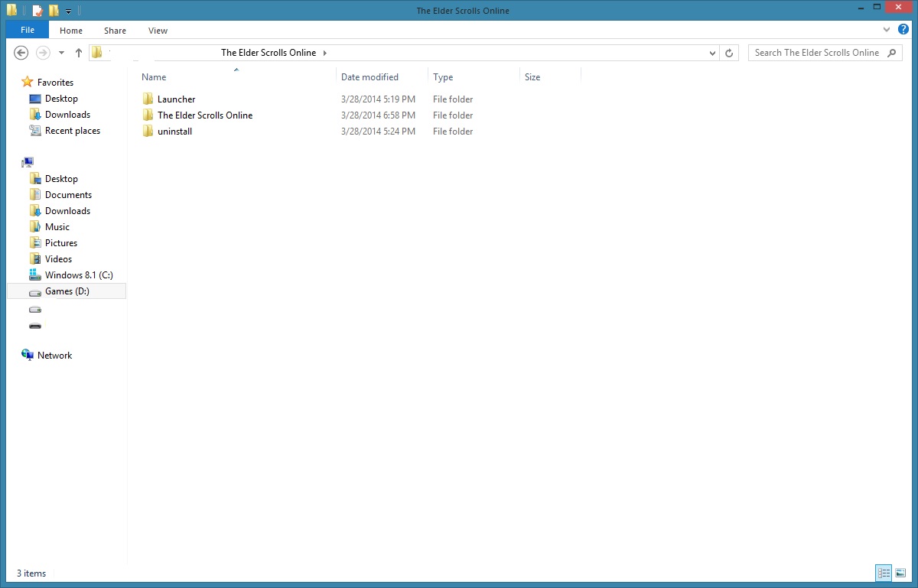This screenshot has height=588, width=918.
Task: Click Favorites star in navigation pane
Action: click(28, 82)
